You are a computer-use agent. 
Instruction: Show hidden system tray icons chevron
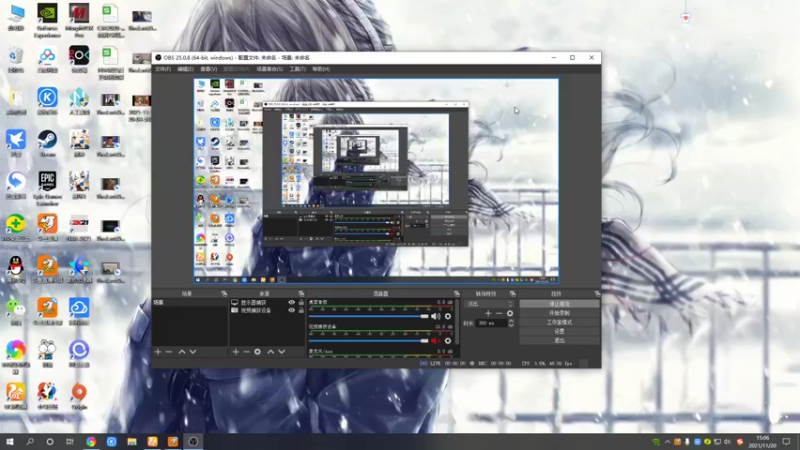[667, 442]
